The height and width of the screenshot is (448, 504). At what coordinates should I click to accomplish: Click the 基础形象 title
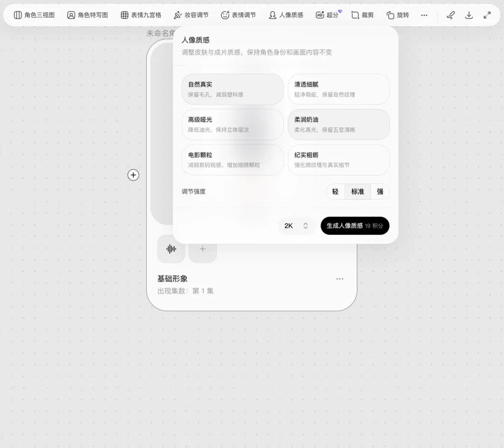[x=172, y=279]
